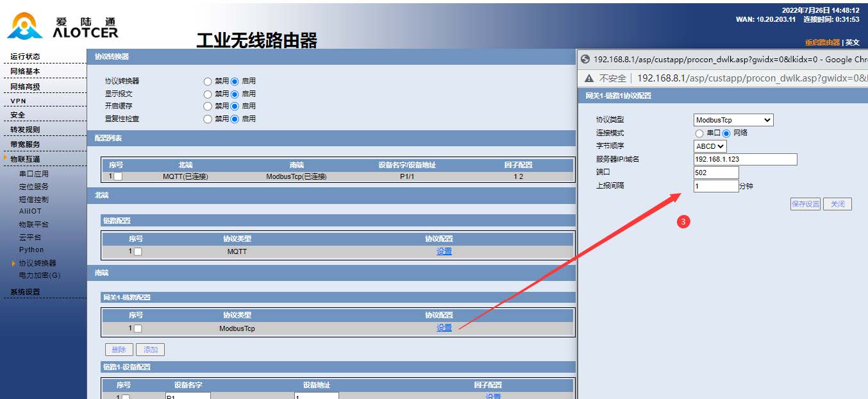The height and width of the screenshot is (399, 868).
Task: Click the 添加 button below the 南端 table
Action: (x=150, y=349)
